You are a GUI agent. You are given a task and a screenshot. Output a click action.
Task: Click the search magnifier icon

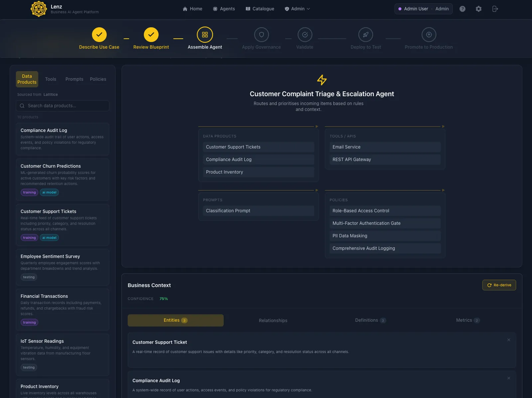[22, 106]
